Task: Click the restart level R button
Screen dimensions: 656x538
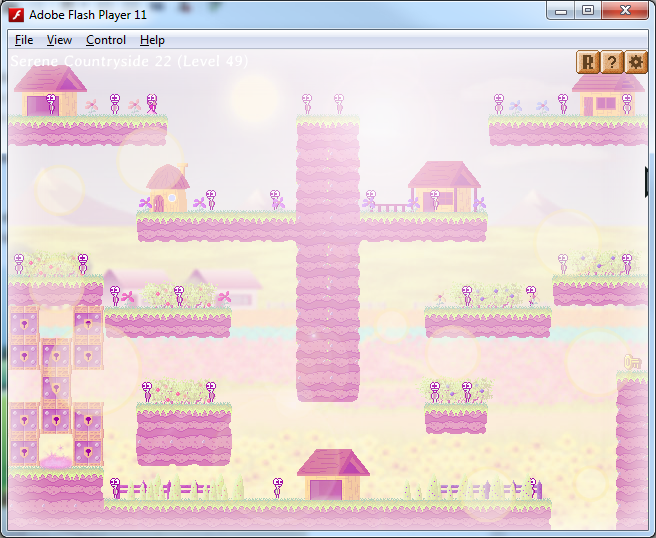Action: [588, 63]
